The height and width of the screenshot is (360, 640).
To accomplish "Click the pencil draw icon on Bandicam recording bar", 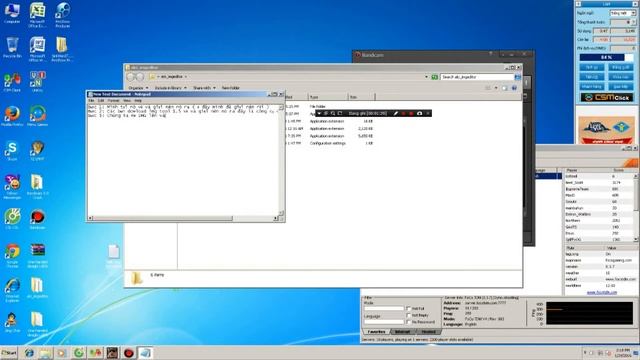I will 396,113.
